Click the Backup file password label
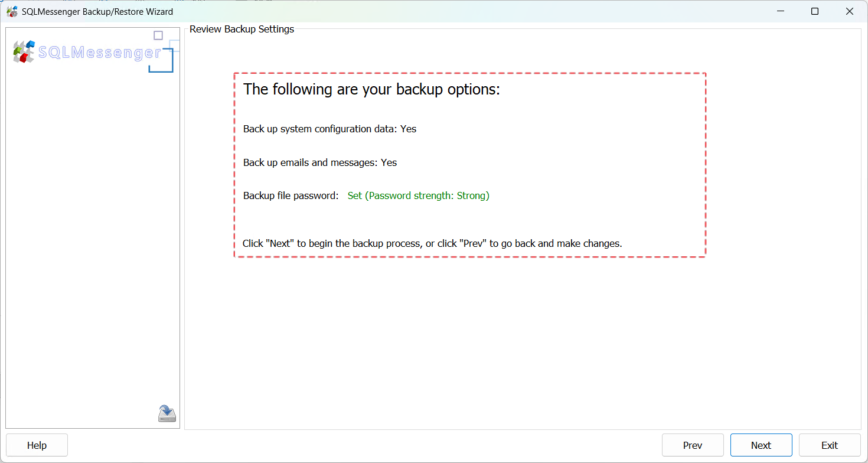 pos(290,195)
